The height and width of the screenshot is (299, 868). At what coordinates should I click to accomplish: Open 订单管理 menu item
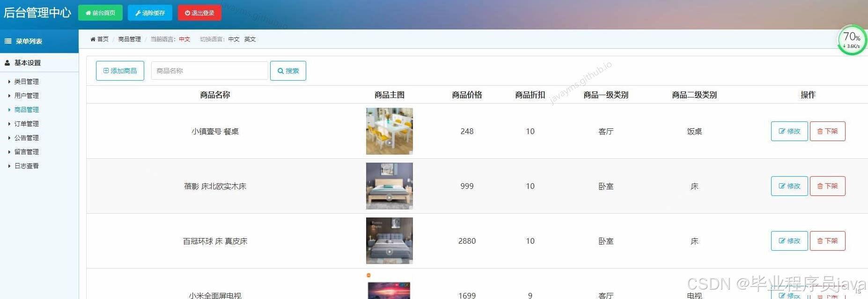(26, 124)
